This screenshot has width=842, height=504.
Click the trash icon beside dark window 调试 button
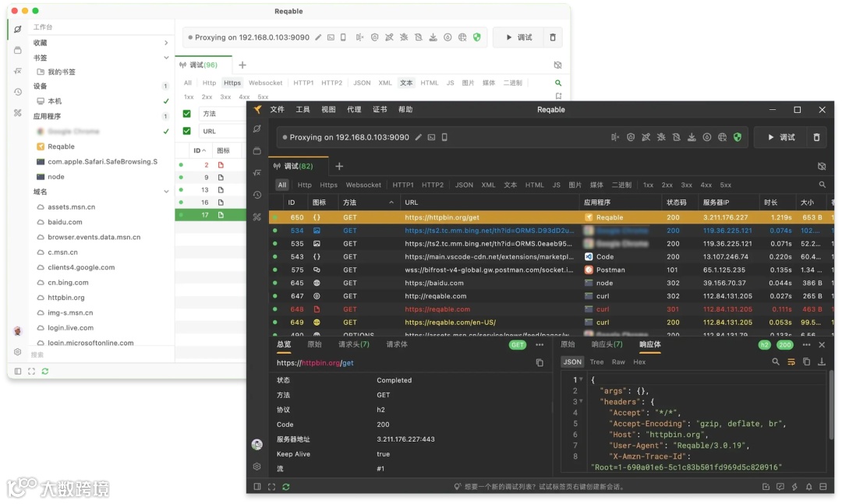(817, 137)
